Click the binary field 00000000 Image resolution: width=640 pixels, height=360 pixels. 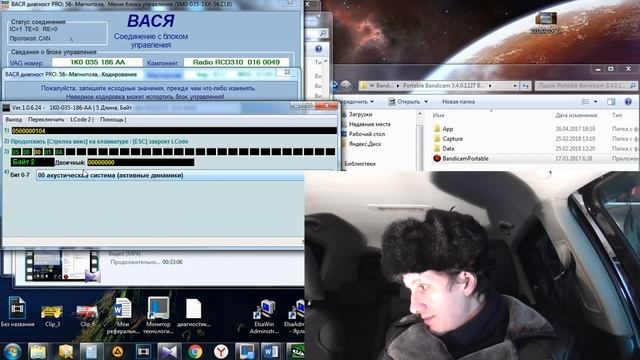coord(140,162)
